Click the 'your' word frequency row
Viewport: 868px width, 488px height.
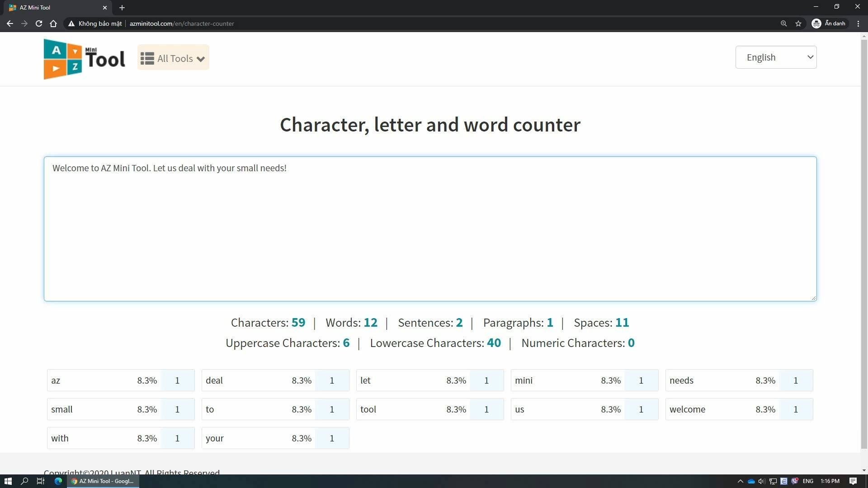[x=275, y=438]
